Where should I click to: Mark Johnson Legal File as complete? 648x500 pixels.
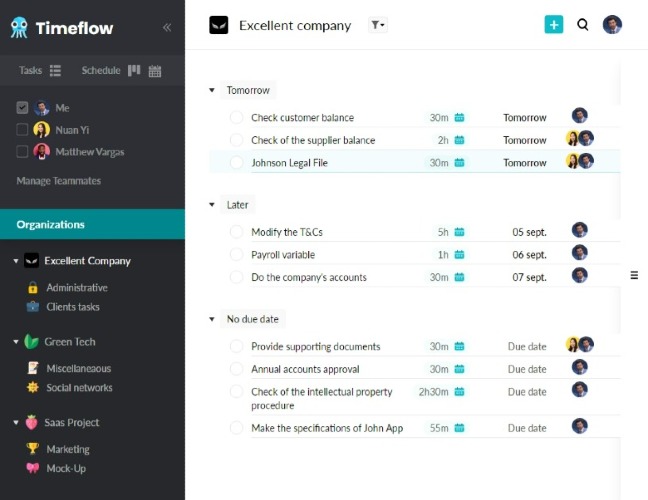[236, 162]
